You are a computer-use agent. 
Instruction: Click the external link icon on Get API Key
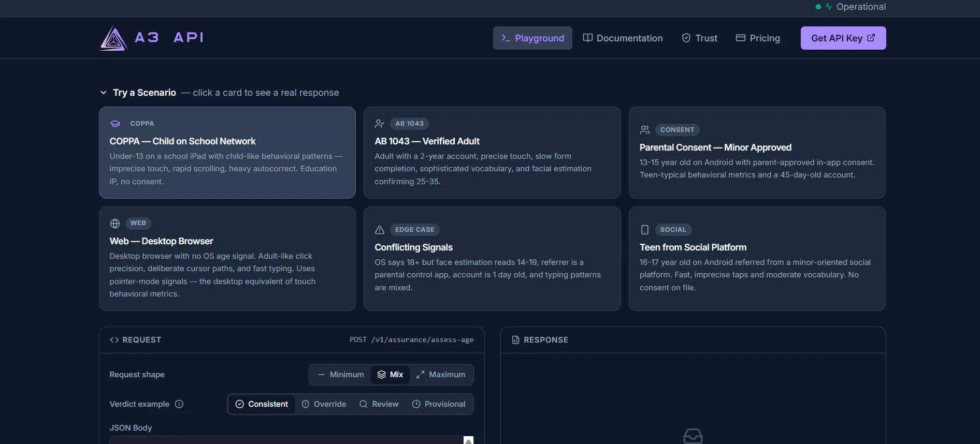click(871, 38)
